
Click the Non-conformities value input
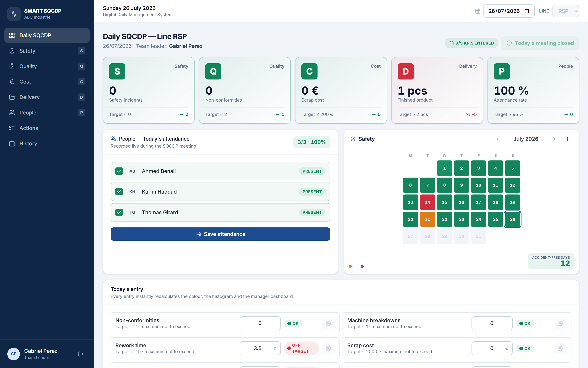point(260,323)
